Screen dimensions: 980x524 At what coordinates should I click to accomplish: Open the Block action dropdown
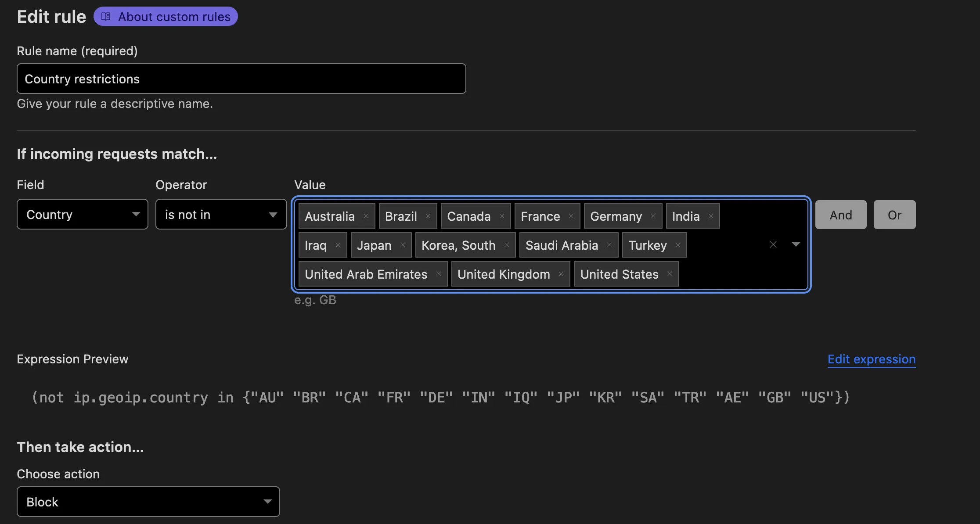click(x=148, y=502)
